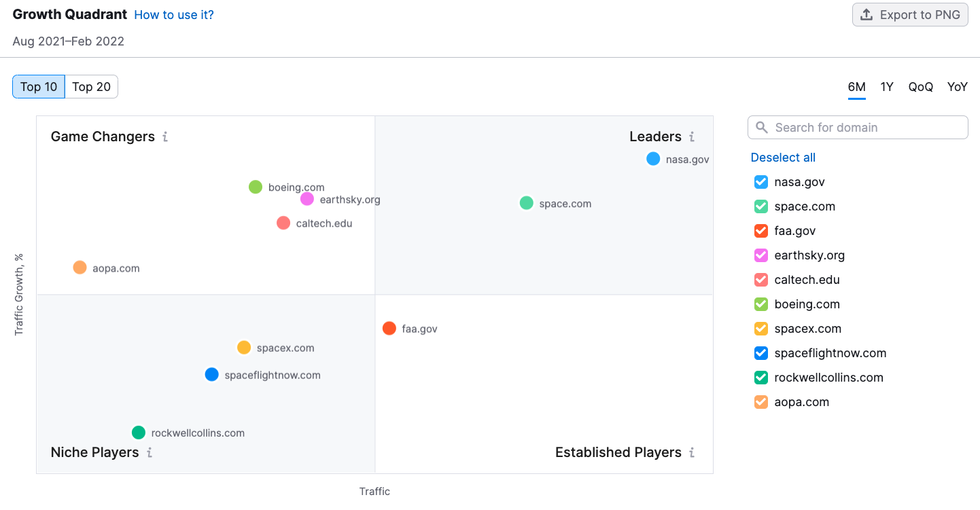Disable the caltech.edu checkbox
This screenshot has height=510, width=980.
pos(761,280)
